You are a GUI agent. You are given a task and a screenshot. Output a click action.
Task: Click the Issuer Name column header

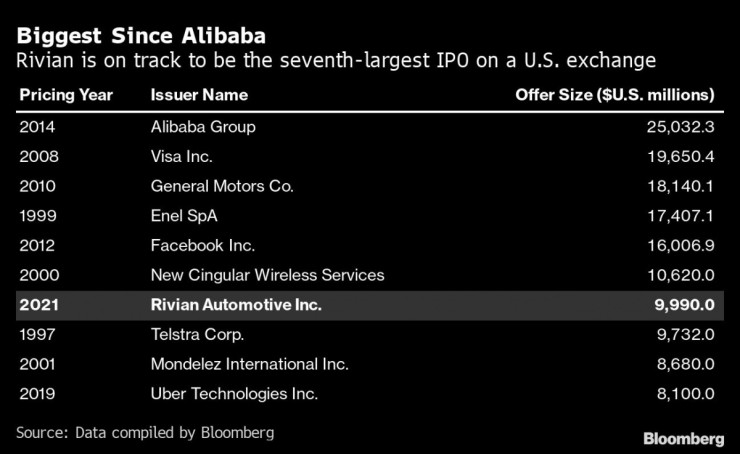pos(199,95)
